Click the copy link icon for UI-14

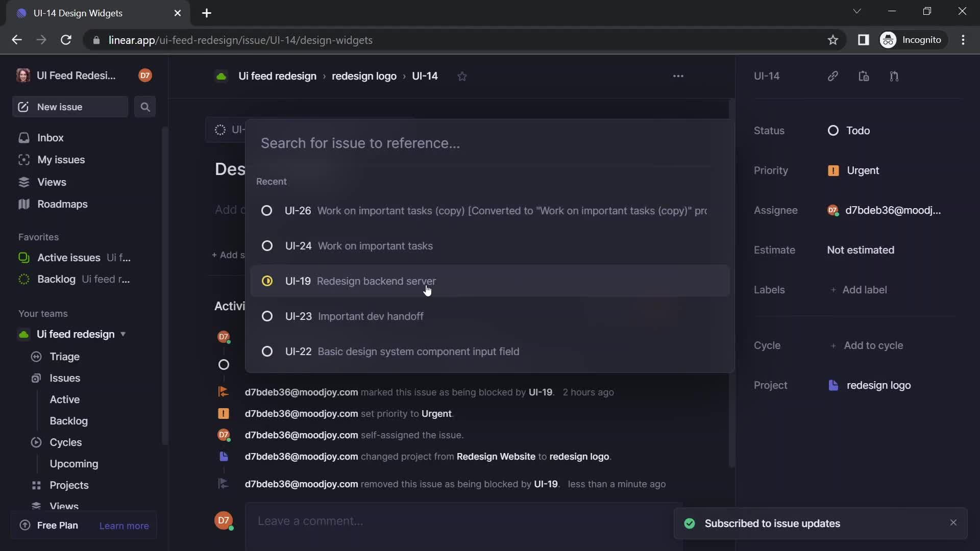(834, 76)
